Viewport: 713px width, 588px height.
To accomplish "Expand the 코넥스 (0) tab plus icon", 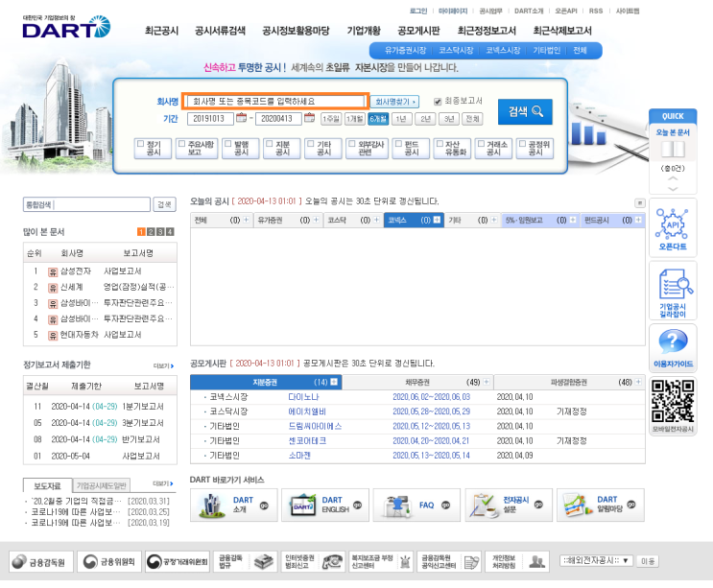I will pos(437,220).
